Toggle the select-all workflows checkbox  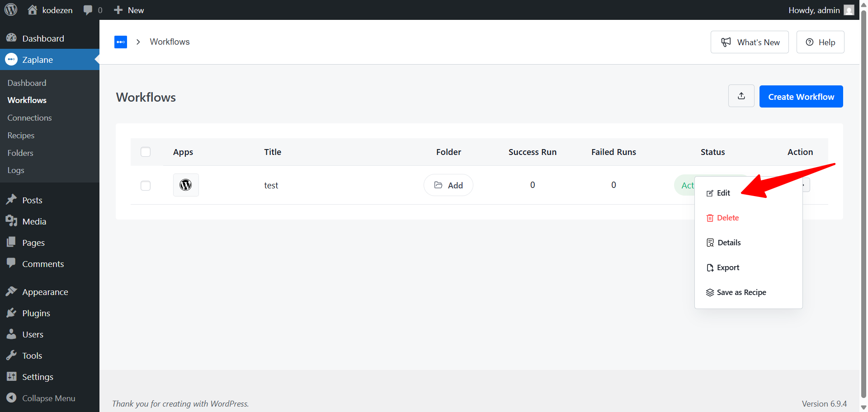tap(146, 152)
